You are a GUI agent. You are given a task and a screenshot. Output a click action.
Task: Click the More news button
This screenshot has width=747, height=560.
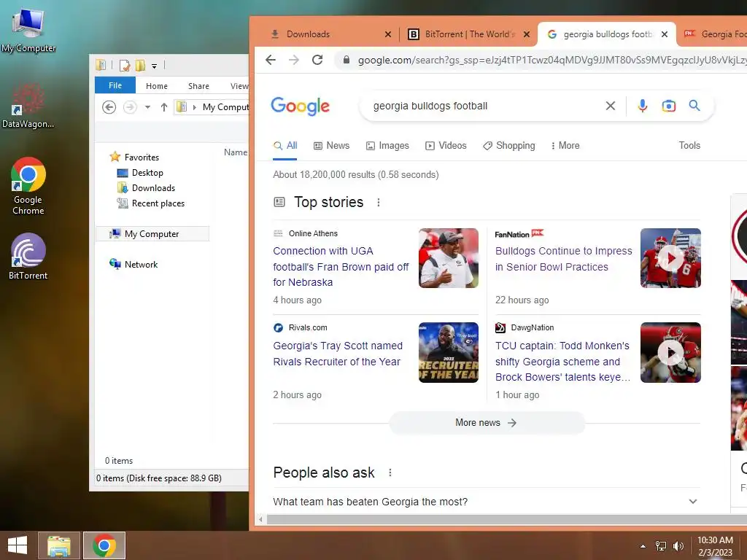[487, 423]
